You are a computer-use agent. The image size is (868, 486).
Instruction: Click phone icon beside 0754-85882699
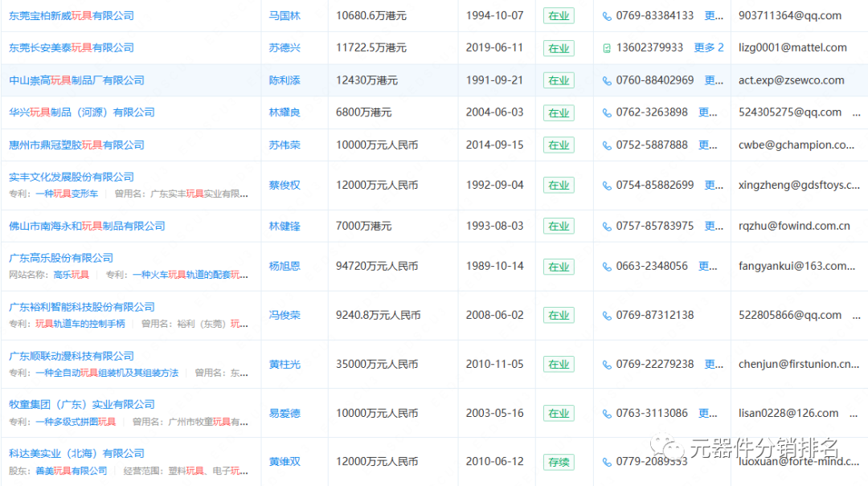[607, 186]
